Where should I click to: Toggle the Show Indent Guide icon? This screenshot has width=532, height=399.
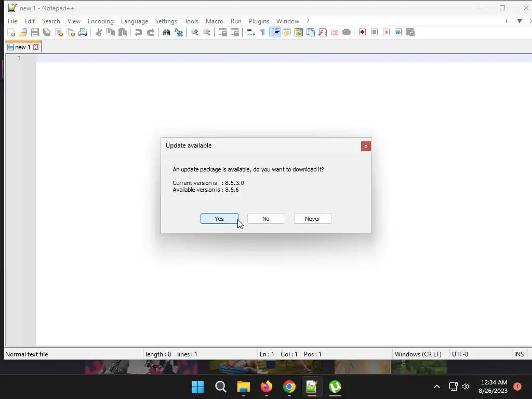275,32
